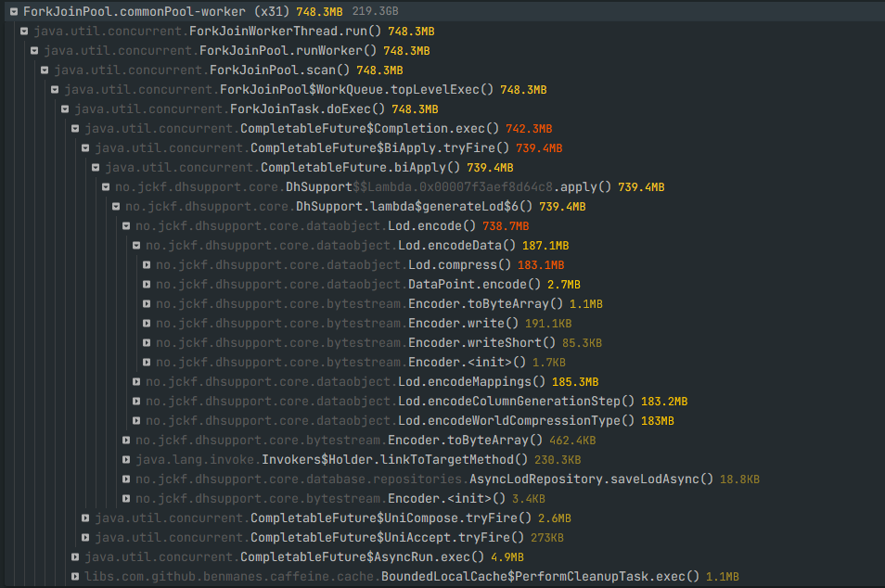The height and width of the screenshot is (588, 885).
Task: Expand Lod.encodeWorldCompressionType() node
Action: (135, 420)
